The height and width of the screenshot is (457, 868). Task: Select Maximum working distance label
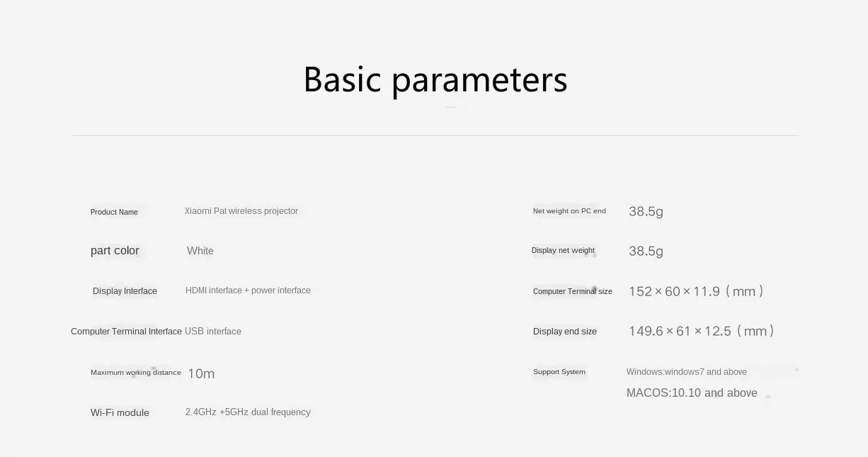point(136,373)
